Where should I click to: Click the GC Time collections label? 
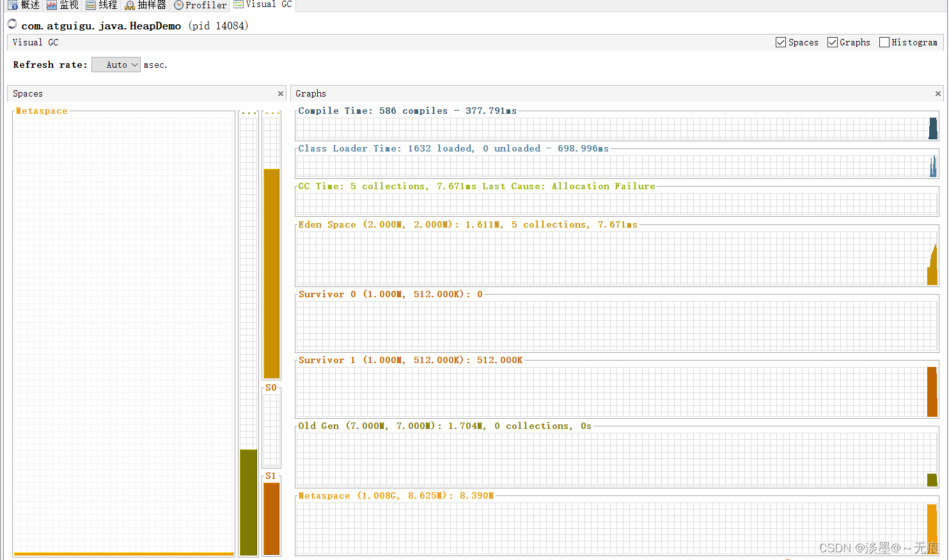(476, 186)
